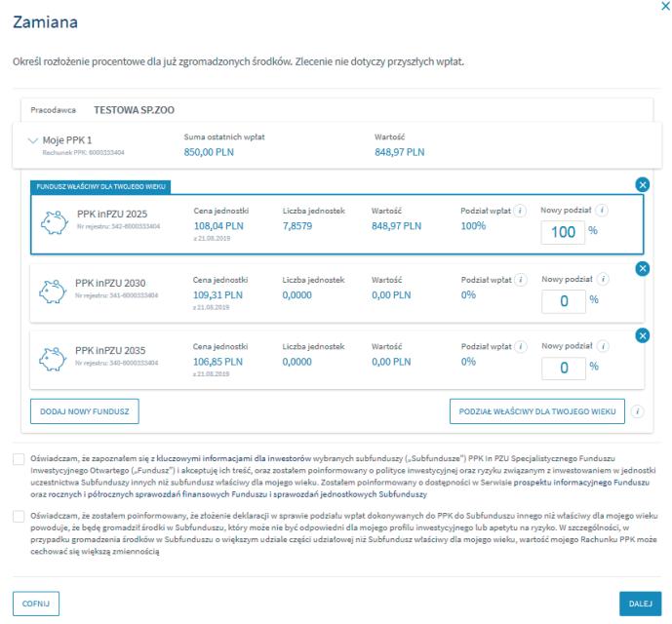Collapse the Moje PPK 1 account section
The width and height of the screenshot is (672, 624).
(x=33, y=140)
